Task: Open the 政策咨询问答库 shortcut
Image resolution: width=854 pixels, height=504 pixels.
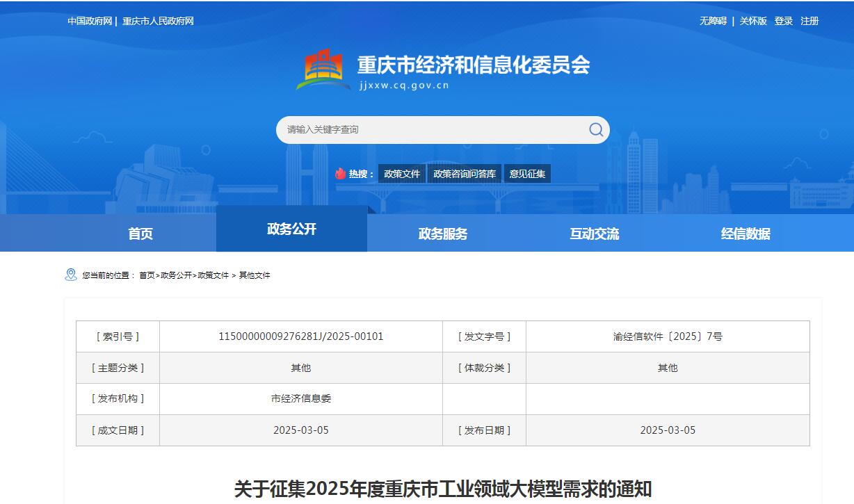Action: pyautogui.click(x=464, y=173)
